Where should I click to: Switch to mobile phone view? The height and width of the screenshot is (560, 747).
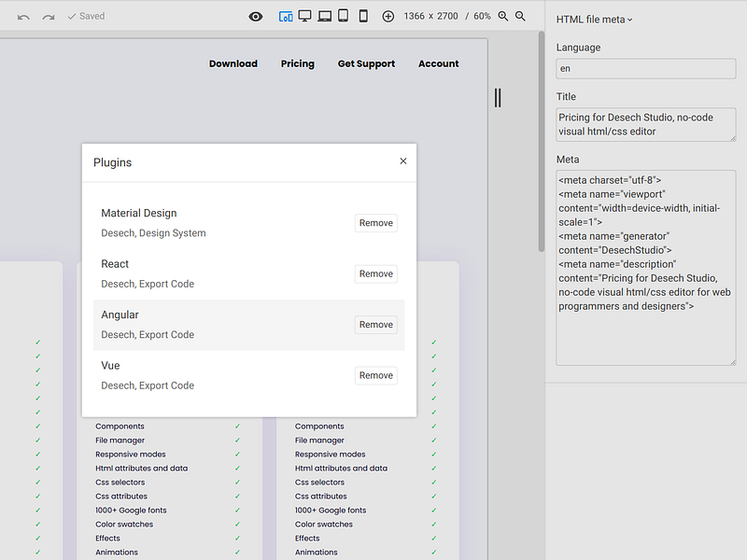pos(363,16)
